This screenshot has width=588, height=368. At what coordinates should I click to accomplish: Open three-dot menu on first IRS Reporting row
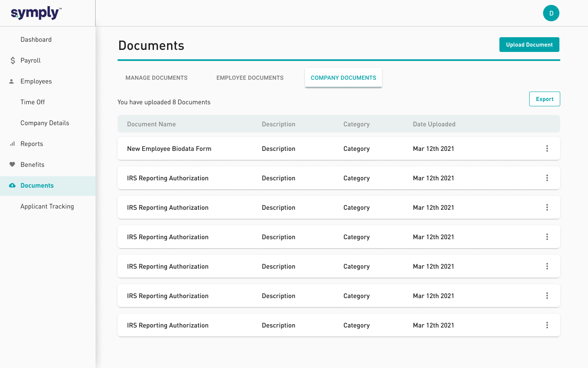547,178
